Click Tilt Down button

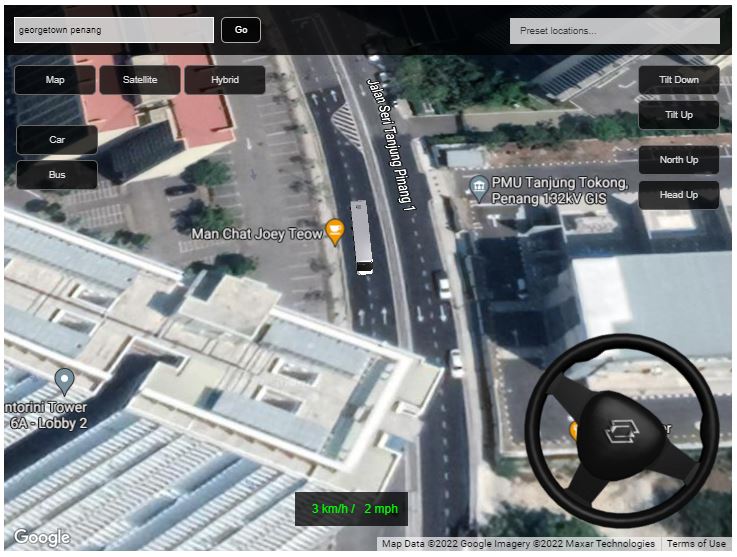point(679,80)
